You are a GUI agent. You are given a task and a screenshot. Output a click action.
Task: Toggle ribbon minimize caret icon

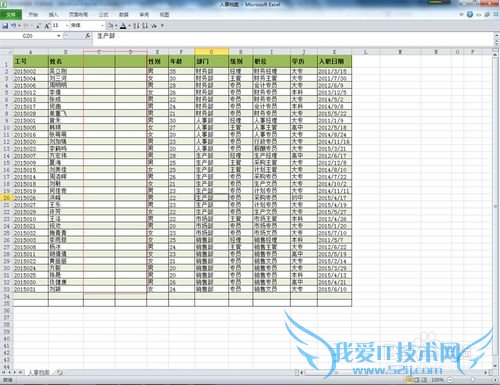[x=462, y=15]
